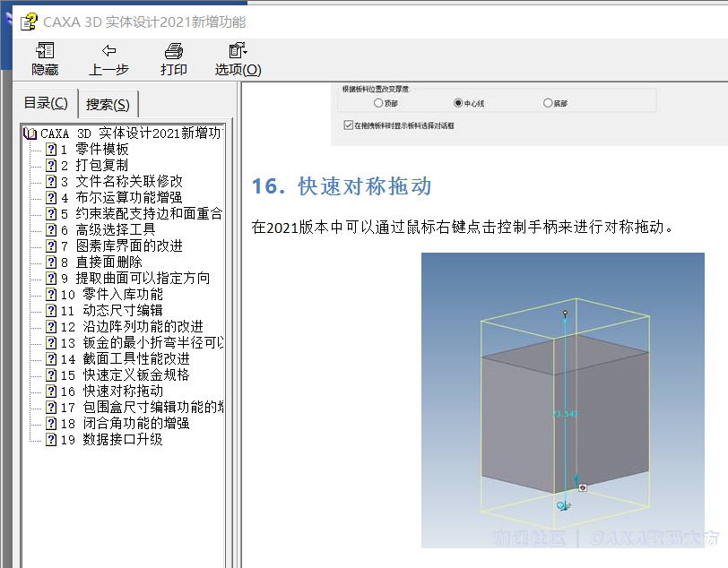Open topic 5 约束装配支持边和面重合
The image size is (728, 568).
[x=142, y=214]
